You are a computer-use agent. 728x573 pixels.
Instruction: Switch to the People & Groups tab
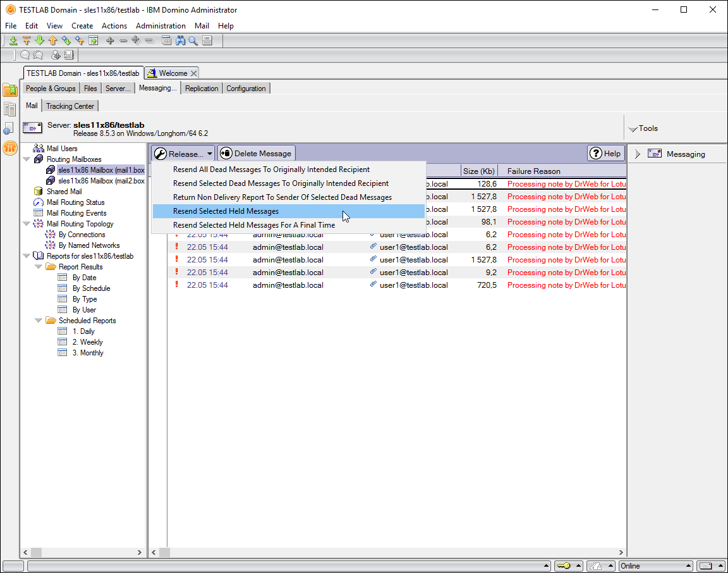click(51, 89)
